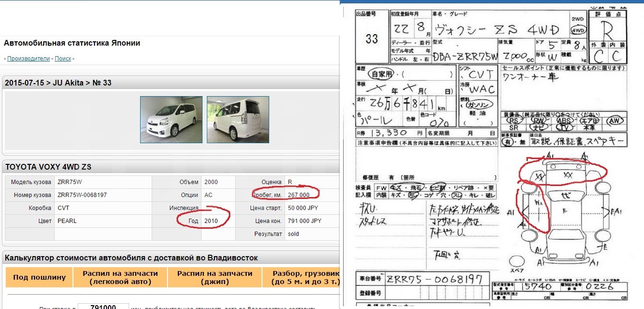This screenshot has height=309, width=644.
Task: Click the PEARL color value
Action: click(67, 221)
